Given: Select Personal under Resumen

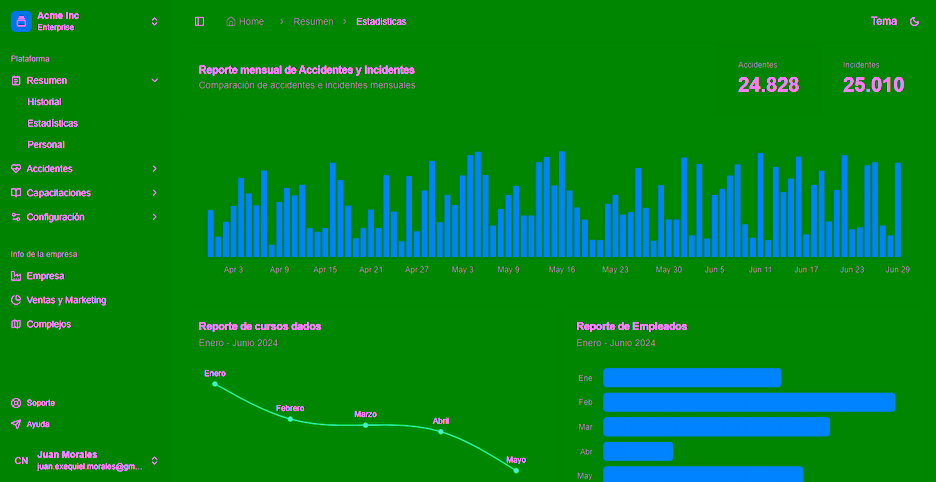Looking at the screenshot, I should coord(46,145).
